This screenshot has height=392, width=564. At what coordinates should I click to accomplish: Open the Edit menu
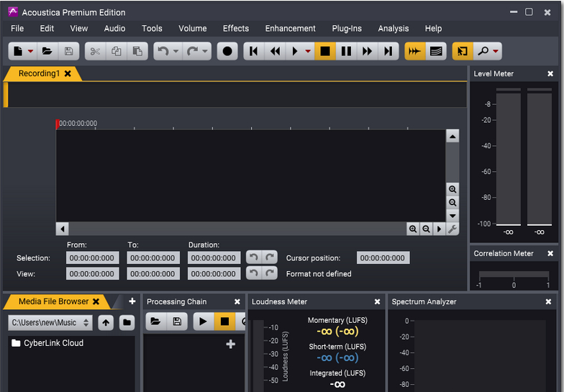(47, 29)
